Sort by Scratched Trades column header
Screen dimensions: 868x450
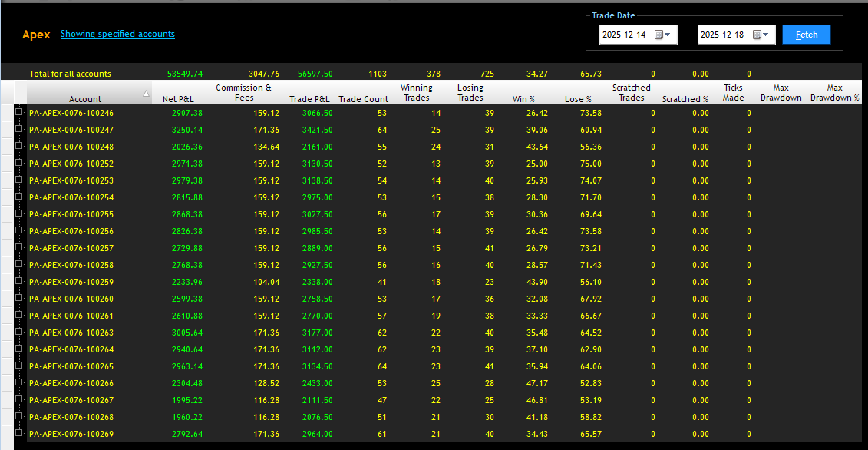pyautogui.click(x=631, y=93)
